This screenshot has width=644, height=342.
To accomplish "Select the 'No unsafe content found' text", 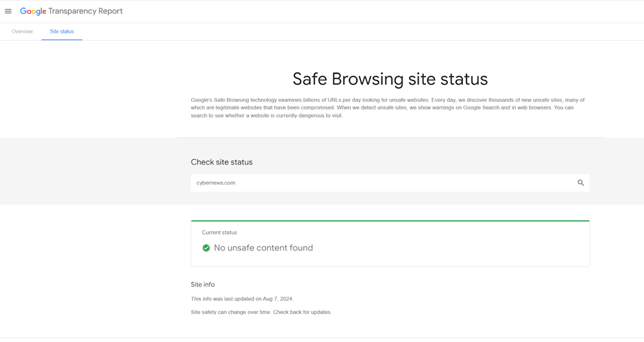I will [x=264, y=248].
